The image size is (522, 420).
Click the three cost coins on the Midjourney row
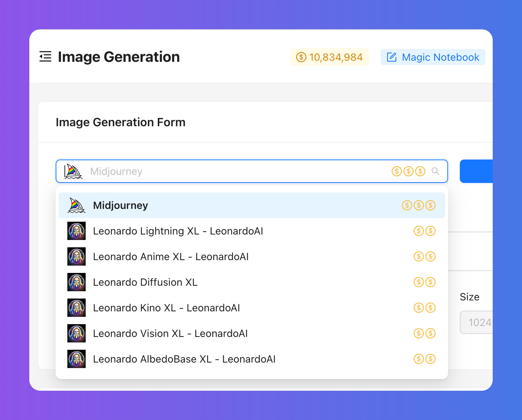click(x=419, y=205)
